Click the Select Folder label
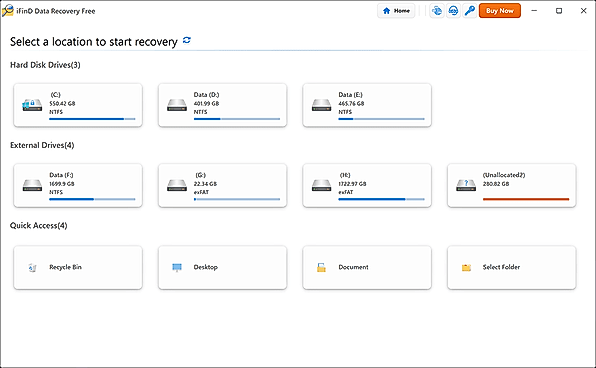Image resolution: width=596 pixels, height=368 pixels. (x=501, y=267)
